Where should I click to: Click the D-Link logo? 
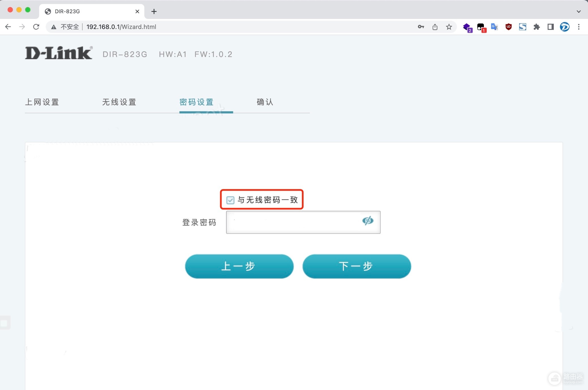click(x=59, y=53)
